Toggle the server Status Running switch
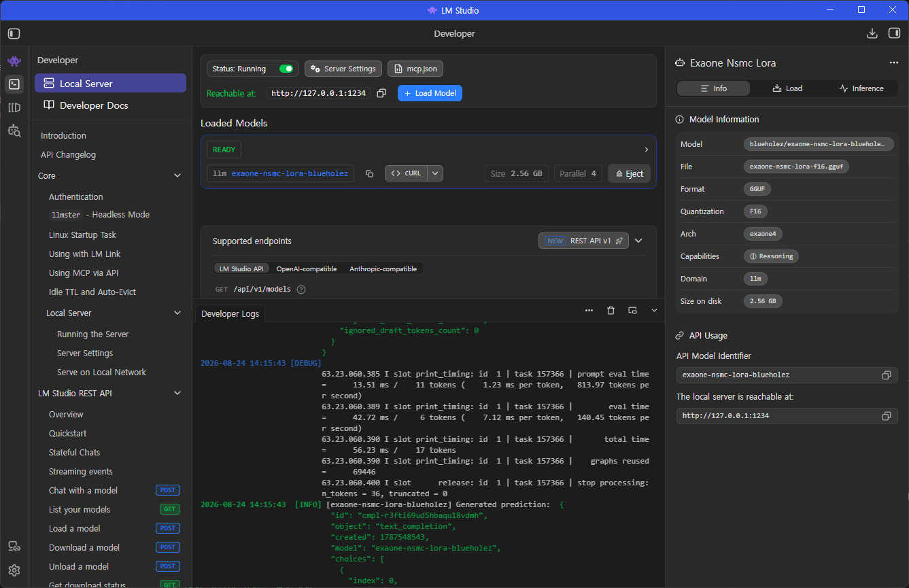Screen dimensions: 909x588 [286, 69]
